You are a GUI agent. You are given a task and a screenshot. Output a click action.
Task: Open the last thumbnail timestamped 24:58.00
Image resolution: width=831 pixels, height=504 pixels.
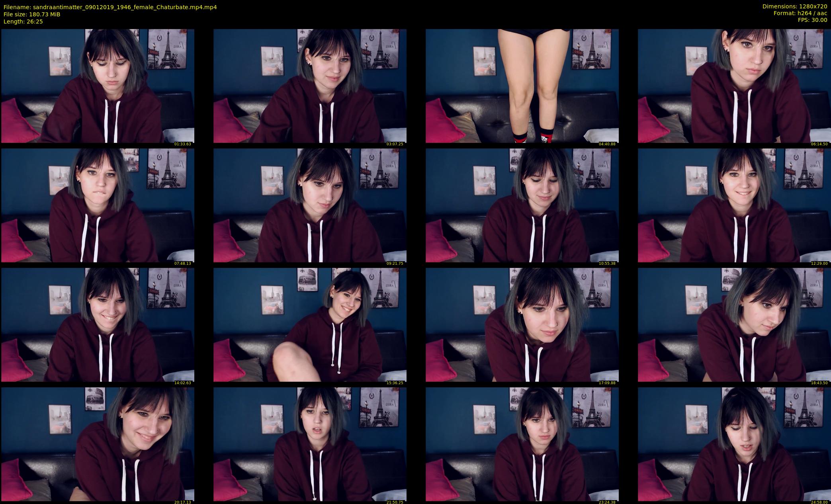pos(734,444)
